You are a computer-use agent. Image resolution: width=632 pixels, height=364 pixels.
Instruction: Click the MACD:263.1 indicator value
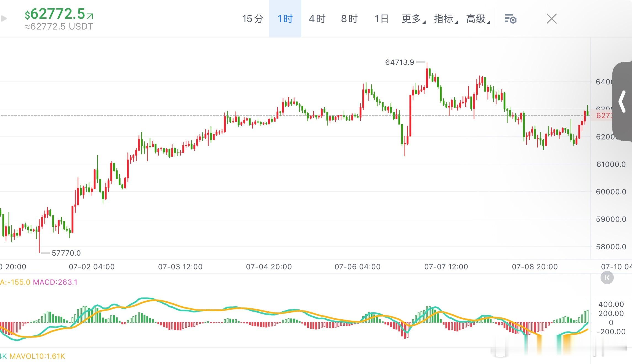coord(55,282)
